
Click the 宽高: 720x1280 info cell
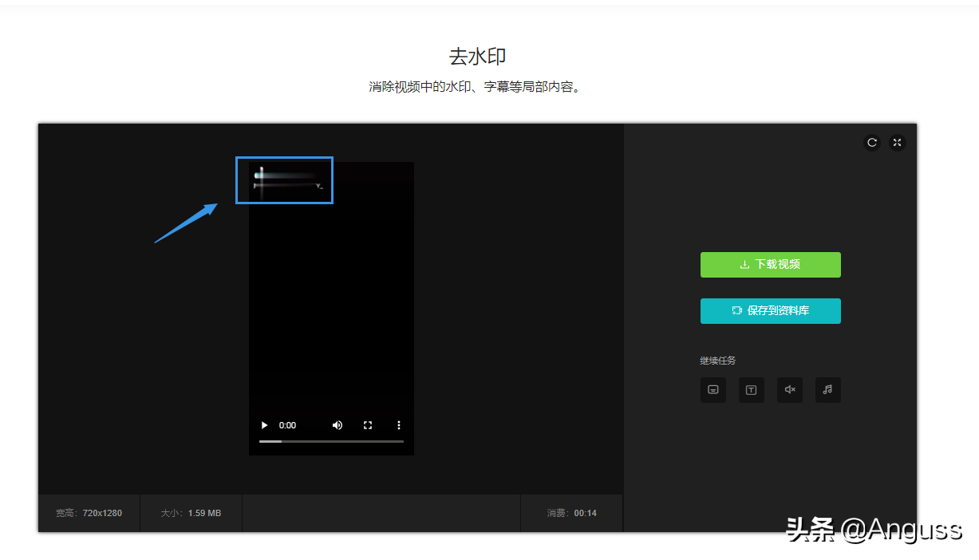[x=89, y=513]
